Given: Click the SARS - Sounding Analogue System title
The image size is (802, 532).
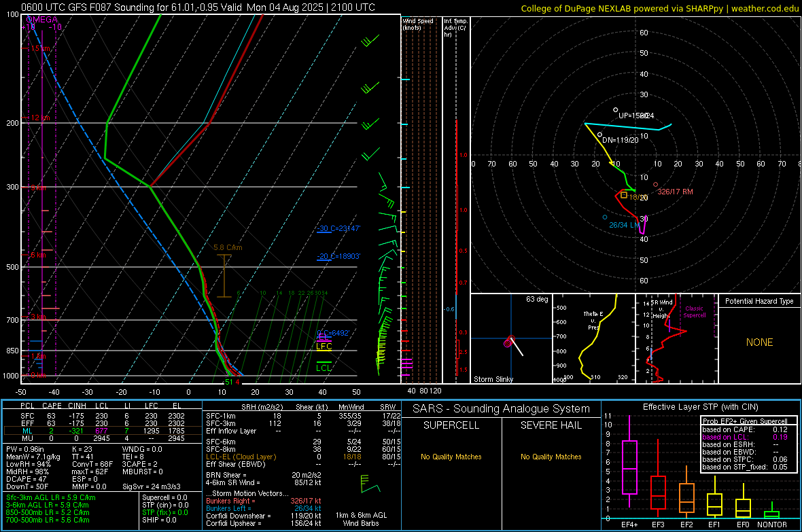Looking at the screenshot, I should coord(502,409).
